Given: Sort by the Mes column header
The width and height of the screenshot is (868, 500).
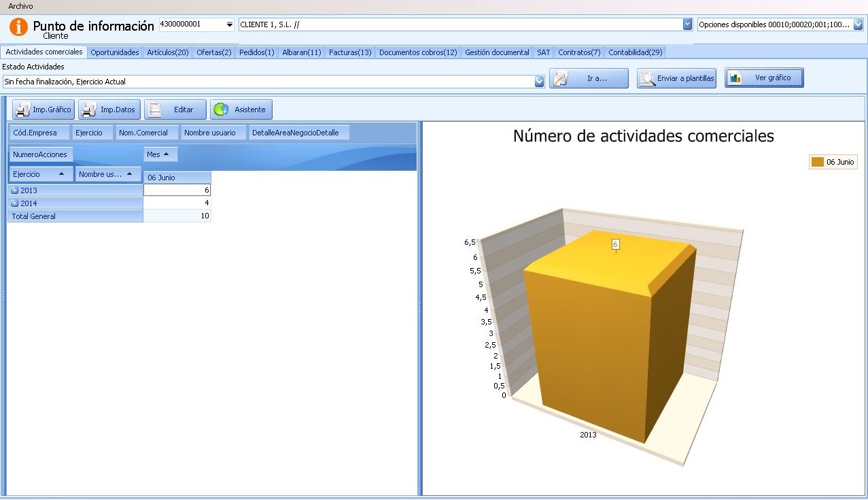Looking at the screenshot, I should (x=160, y=154).
